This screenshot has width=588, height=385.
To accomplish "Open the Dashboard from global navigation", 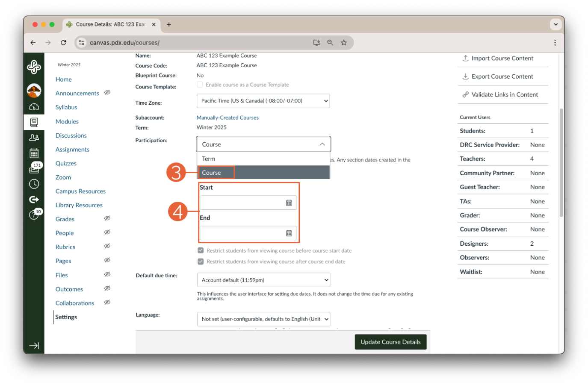I will coord(34,107).
